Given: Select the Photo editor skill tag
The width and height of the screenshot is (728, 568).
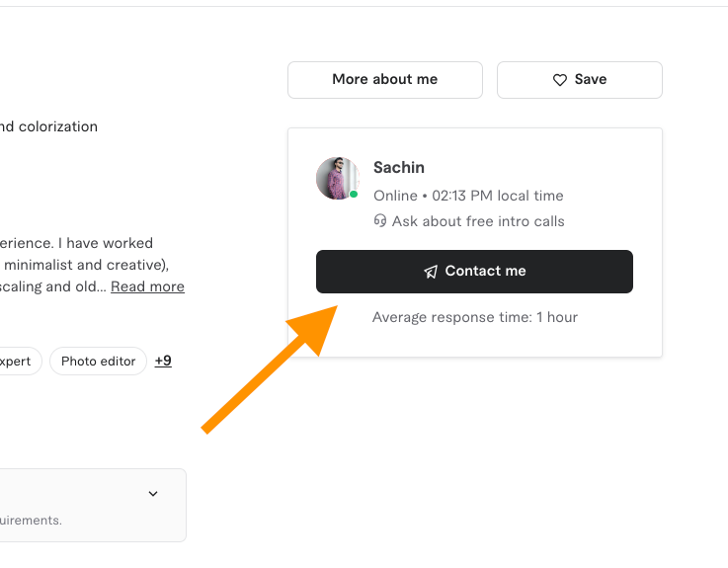Looking at the screenshot, I should [x=98, y=362].
